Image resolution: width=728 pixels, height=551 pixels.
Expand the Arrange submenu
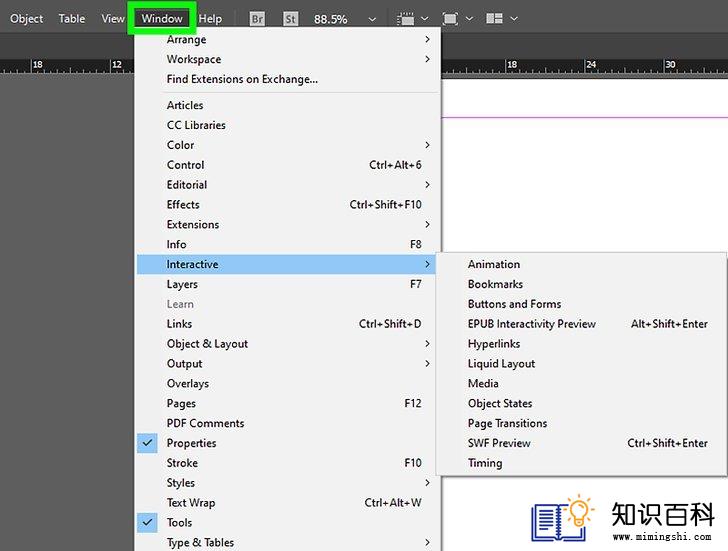(x=286, y=39)
